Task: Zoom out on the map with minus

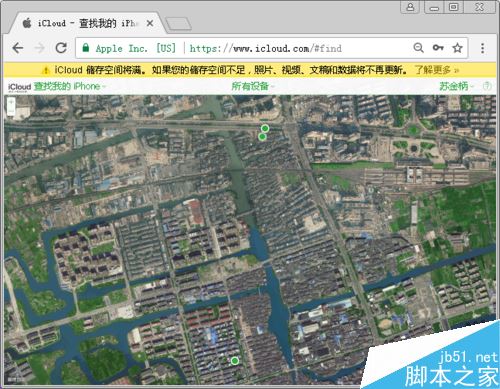Action: click(x=11, y=111)
